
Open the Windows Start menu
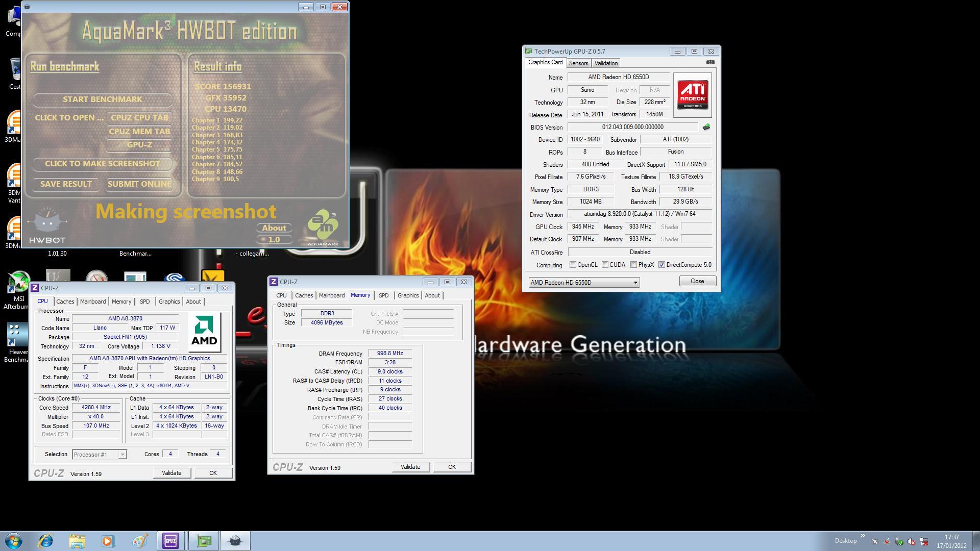pyautogui.click(x=14, y=541)
